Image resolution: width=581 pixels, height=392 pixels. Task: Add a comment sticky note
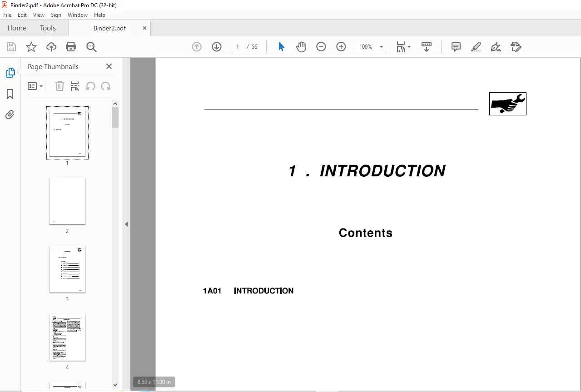(x=456, y=47)
